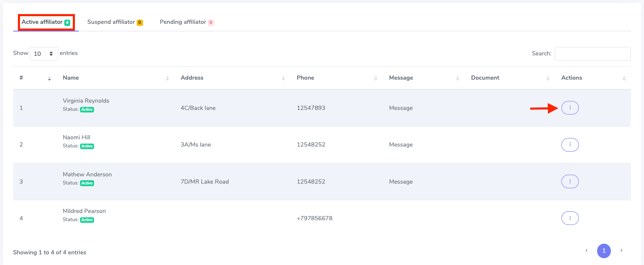The width and height of the screenshot is (644, 265).
Task: Sort table by Phone column
Action: click(305, 78)
